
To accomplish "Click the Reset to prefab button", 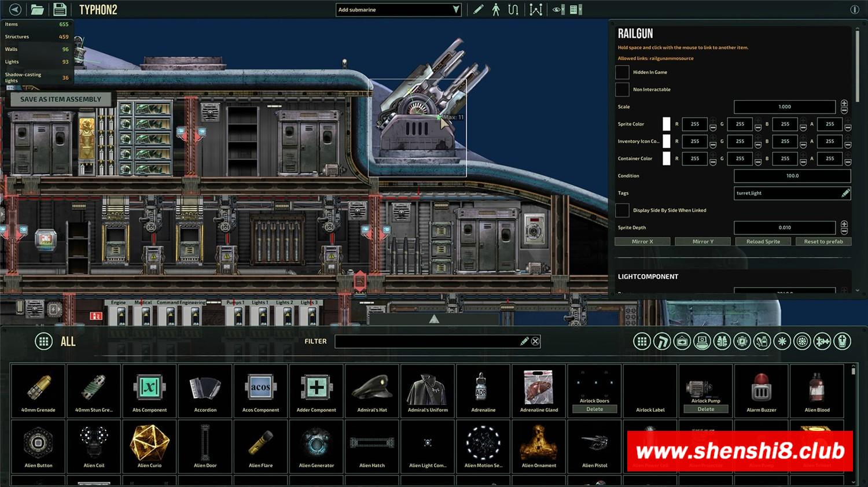I will (823, 241).
